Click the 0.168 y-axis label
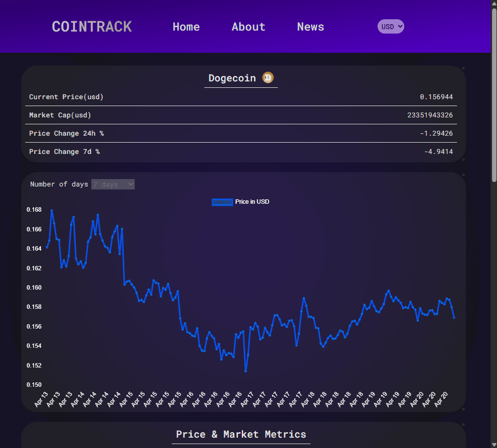Viewport: 497px width, 448px height. coord(34,210)
